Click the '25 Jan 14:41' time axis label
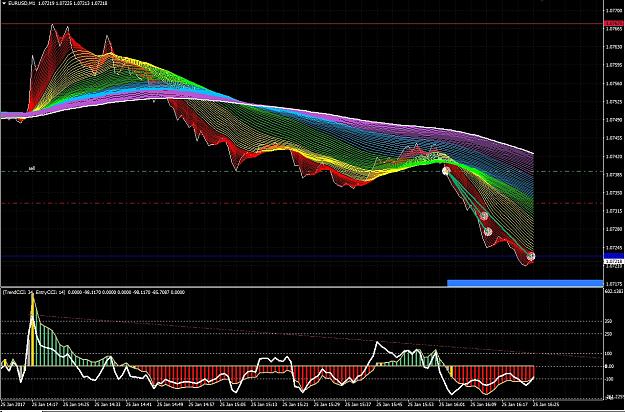Screen dimensions: 625x412 click(139, 404)
